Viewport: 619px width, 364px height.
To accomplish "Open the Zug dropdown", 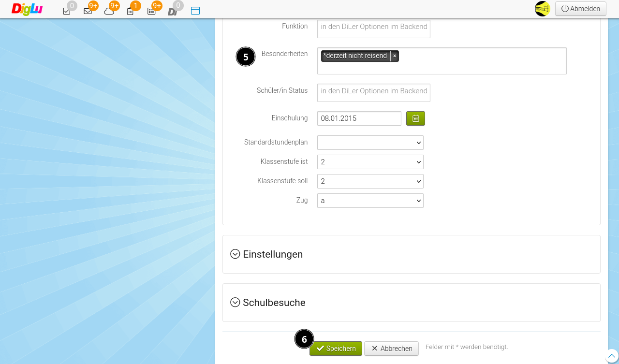I will coord(370,200).
